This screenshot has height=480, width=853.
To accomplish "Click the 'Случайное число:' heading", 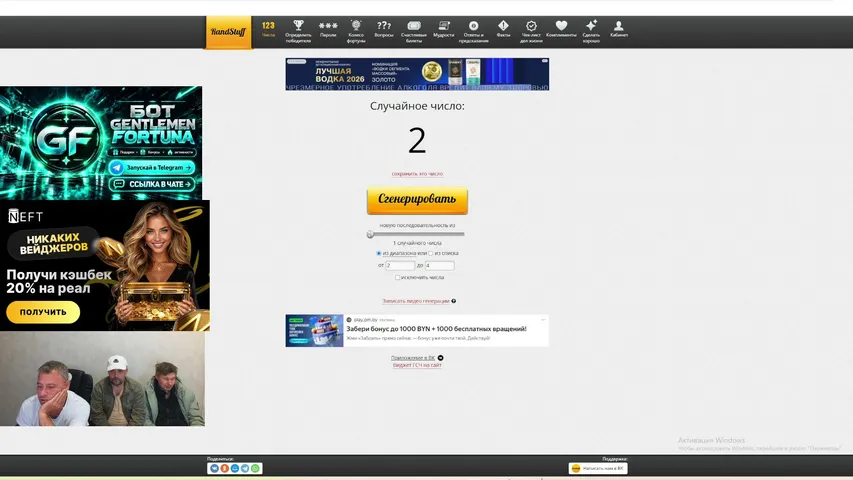I will click(417, 106).
